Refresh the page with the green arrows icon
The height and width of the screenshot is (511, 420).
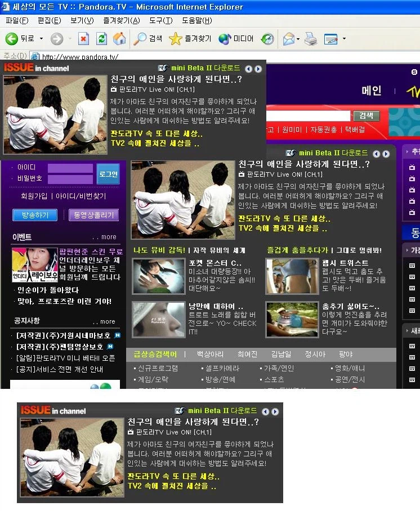[102, 39]
